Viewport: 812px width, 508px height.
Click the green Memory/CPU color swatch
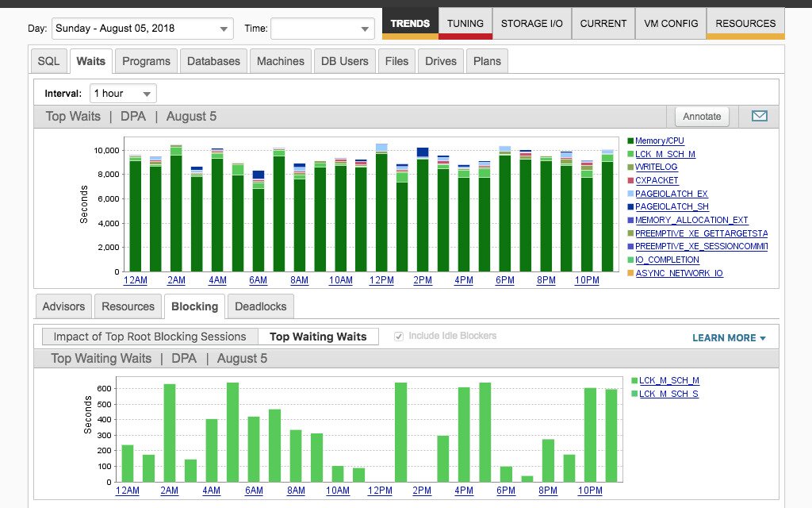[630, 140]
